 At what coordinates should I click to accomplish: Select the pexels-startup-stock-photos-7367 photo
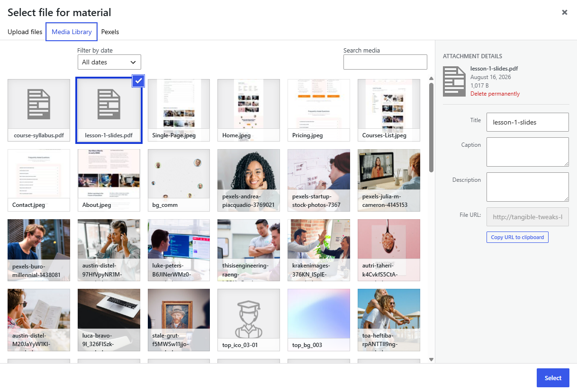click(319, 180)
